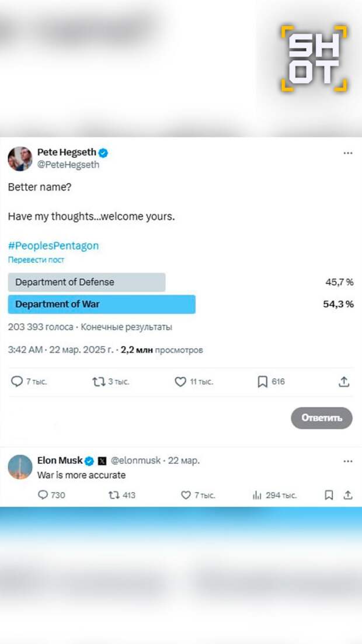Open more options menu on Hegseth's post
The height and width of the screenshot is (644, 362).
[x=348, y=153]
